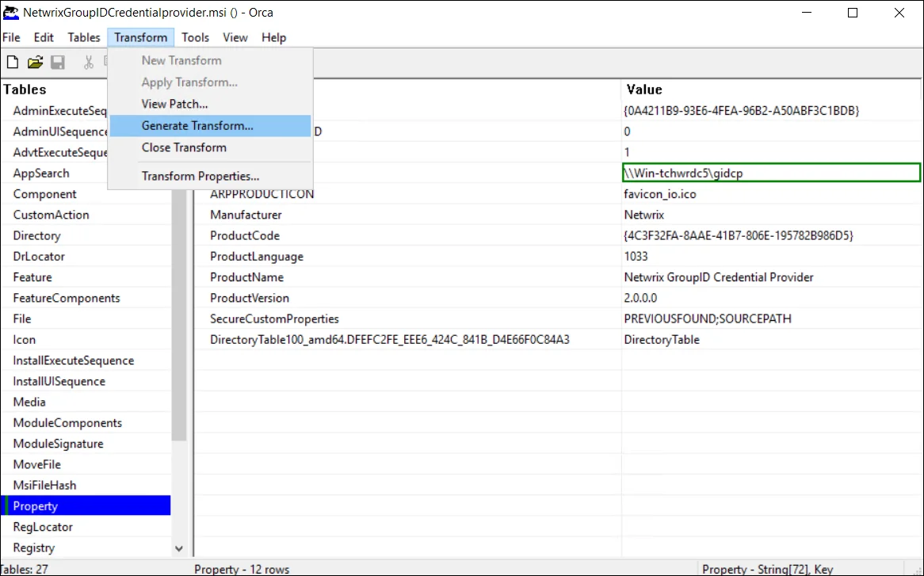
Task: Click the Orca app icon in title bar
Action: pyautogui.click(x=10, y=13)
